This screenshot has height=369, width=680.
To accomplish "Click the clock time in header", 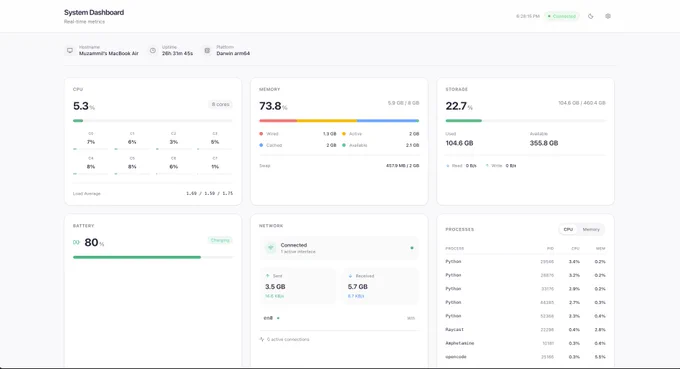I will [528, 16].
